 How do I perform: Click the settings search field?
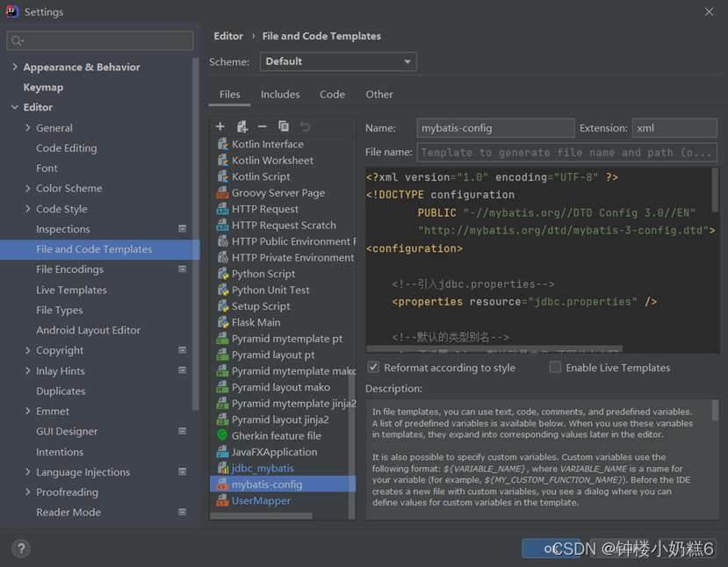100,41
